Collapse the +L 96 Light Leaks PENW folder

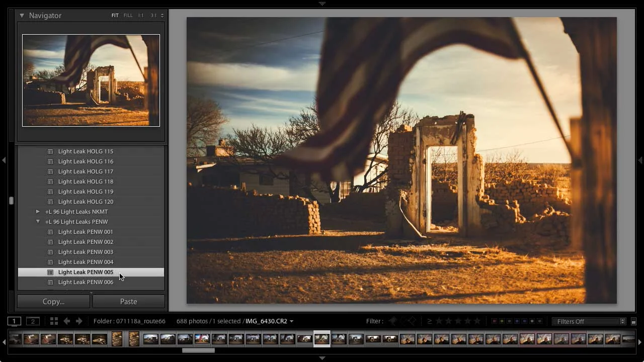[x=38, y=222]
